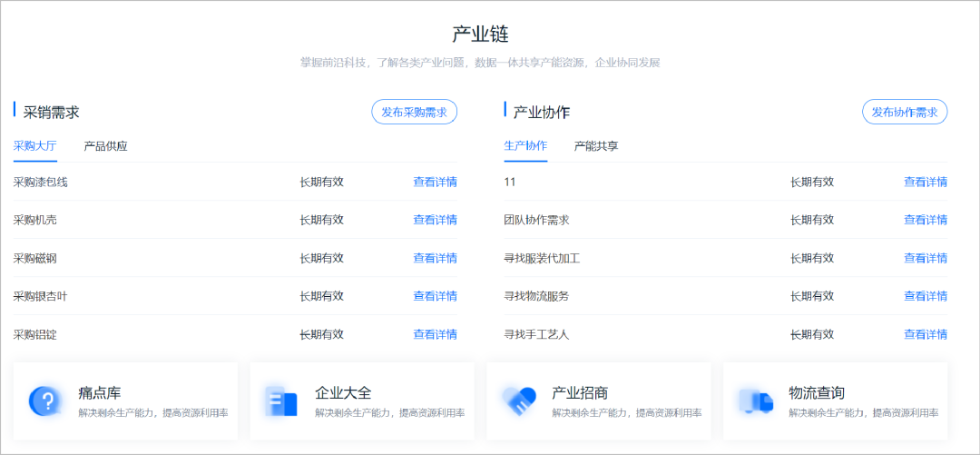Select the entry titled 11
Screen dimensions: 980x455
tap(509, 183)
